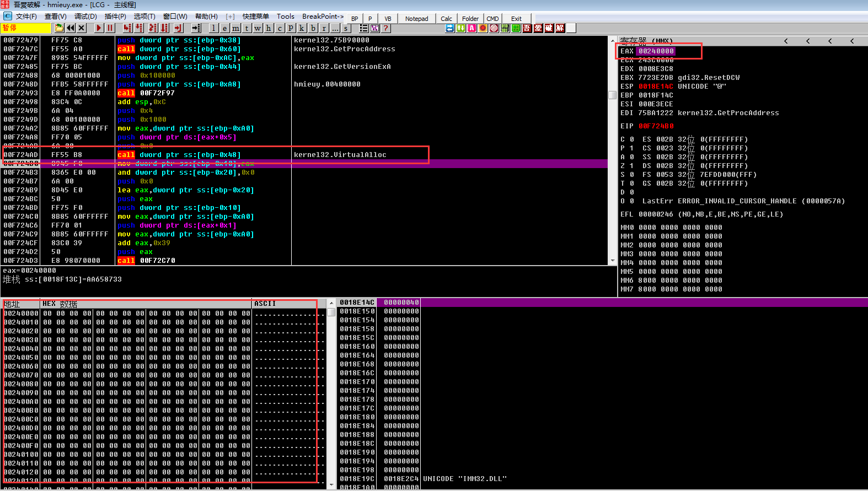
Task: Launch Calc from the quick bar
Action: [447, 19]
